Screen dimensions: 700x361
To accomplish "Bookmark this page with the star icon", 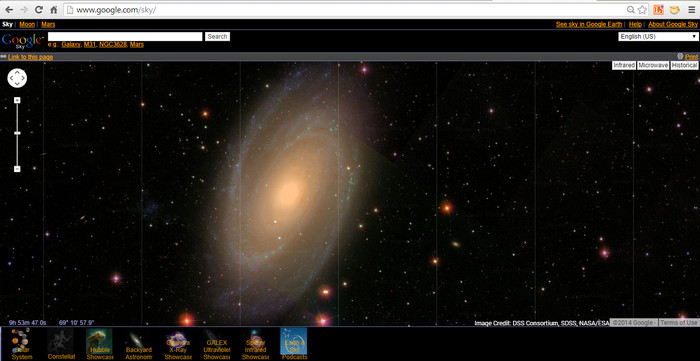I will point(642,10).
